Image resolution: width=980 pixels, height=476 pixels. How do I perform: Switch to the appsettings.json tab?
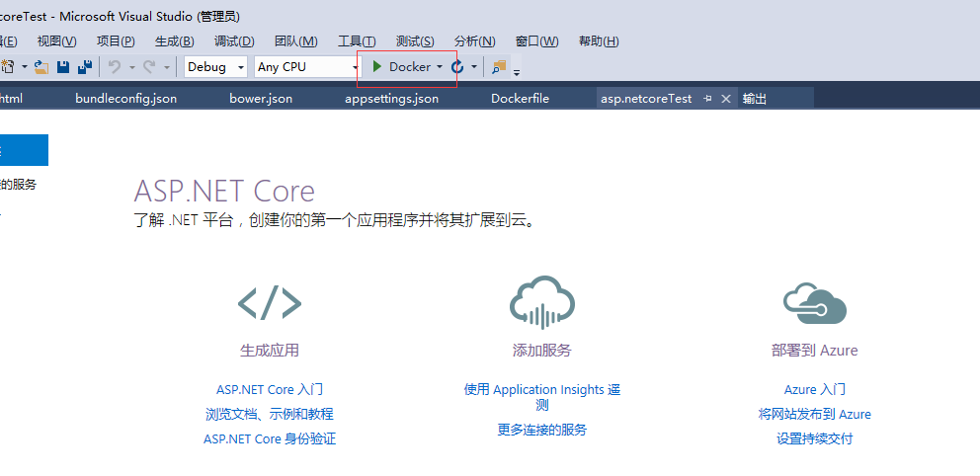tap(392, 99)
